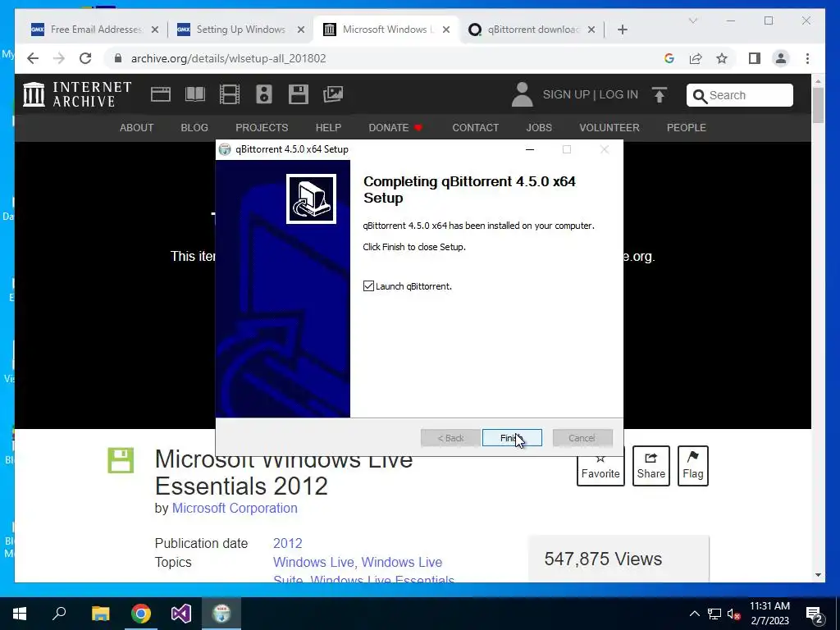Show hidden system tray icons
Image resolution: width=840 pixels, height=630 pixels.
tap(694, 614)
